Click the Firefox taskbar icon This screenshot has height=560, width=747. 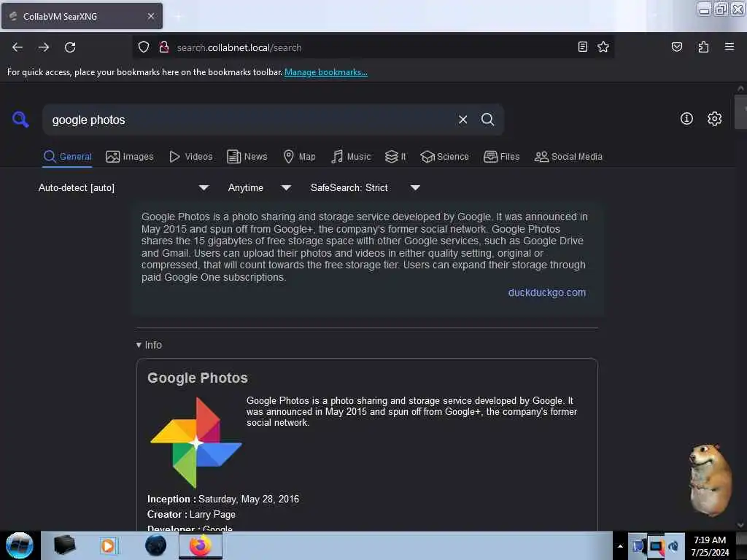(201, 545)
